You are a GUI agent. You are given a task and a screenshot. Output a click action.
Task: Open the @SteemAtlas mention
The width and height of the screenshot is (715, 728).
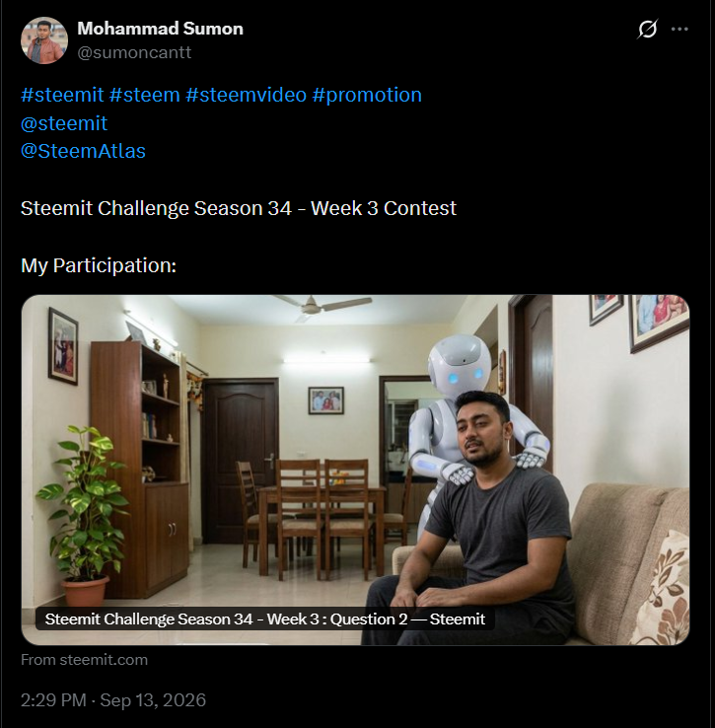[83, 151]
